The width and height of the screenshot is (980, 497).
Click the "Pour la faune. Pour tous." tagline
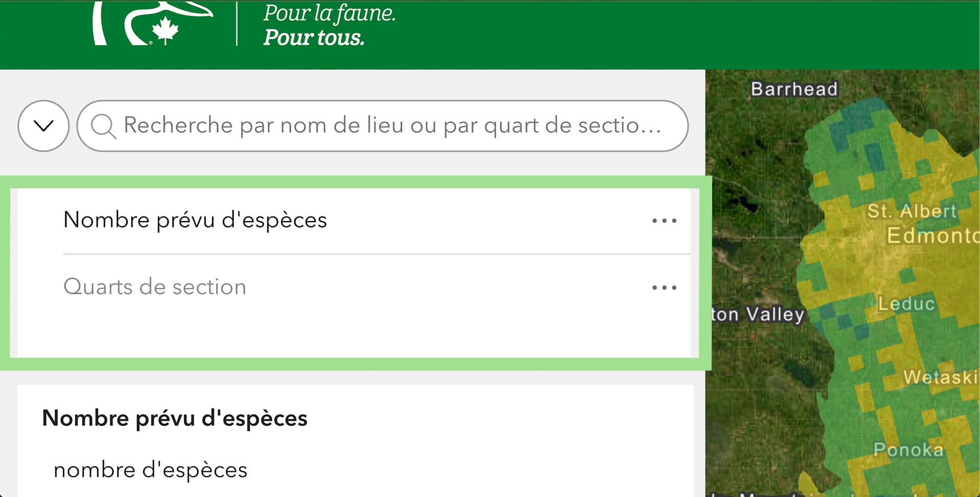329,26
